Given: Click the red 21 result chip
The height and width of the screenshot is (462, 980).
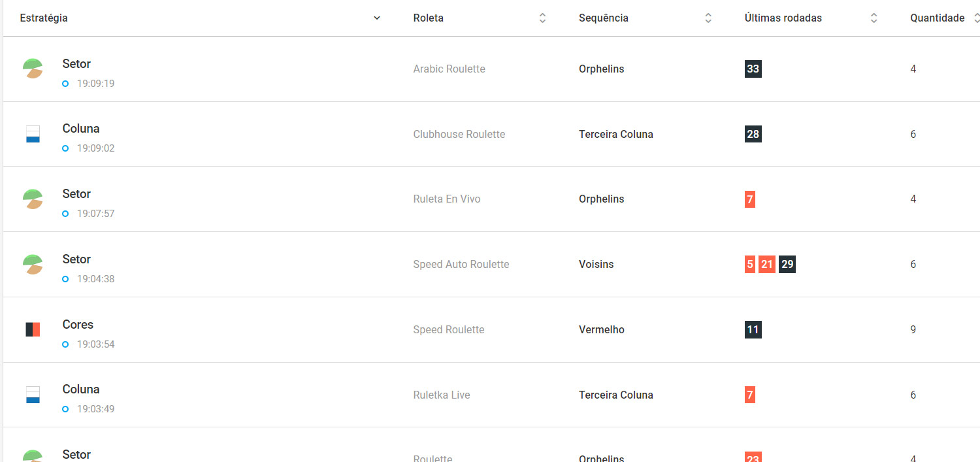Looking at the screenshot, I should (x=767, y=264).
